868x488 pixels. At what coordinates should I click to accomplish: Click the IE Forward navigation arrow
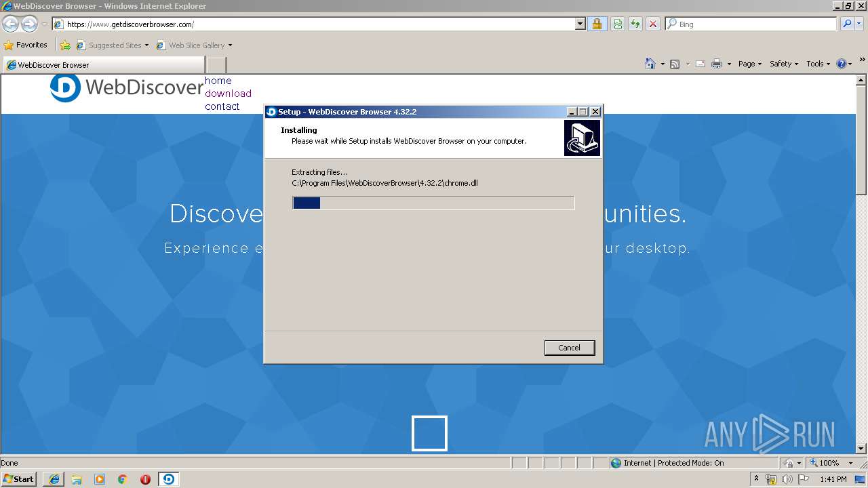[x=29, y=24]
